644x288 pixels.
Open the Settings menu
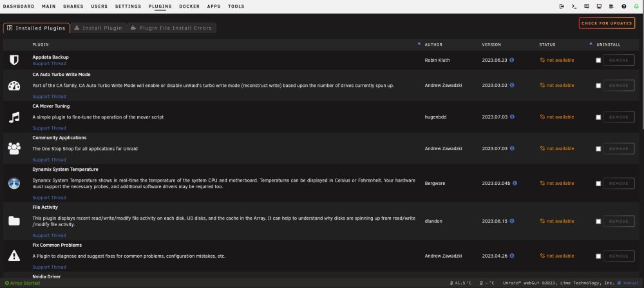coord(128,6)
